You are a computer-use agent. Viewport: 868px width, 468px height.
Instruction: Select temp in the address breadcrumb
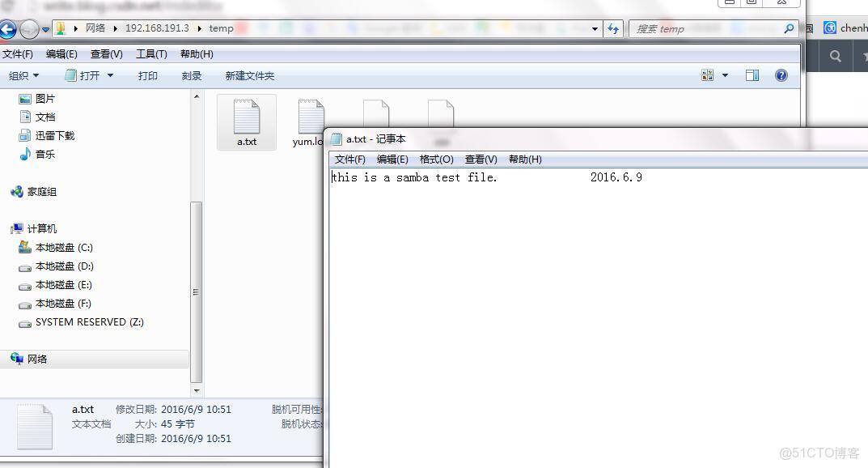(x=221, y=28)
